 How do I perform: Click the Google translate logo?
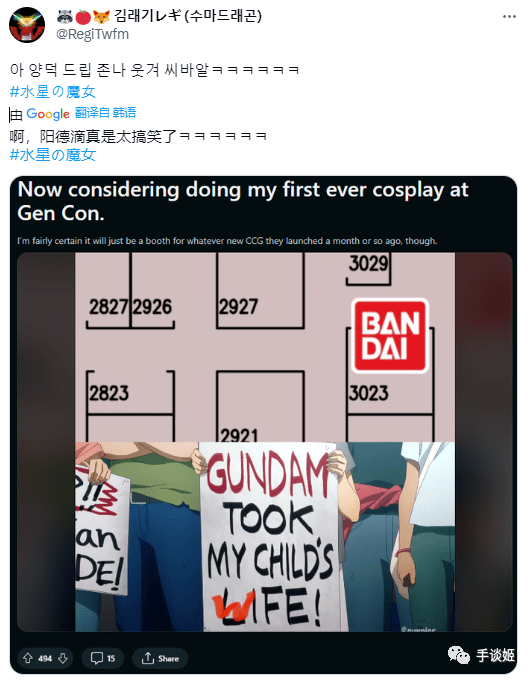point(48,114)
